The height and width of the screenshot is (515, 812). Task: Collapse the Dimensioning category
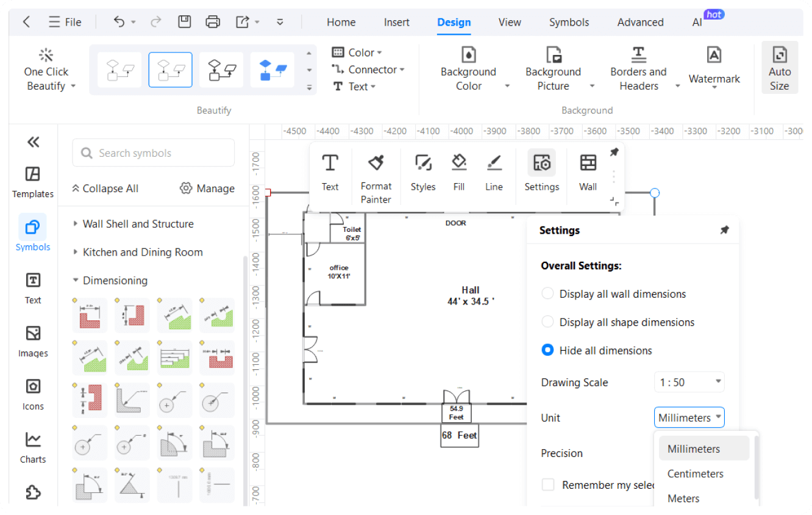click(110, 281)
